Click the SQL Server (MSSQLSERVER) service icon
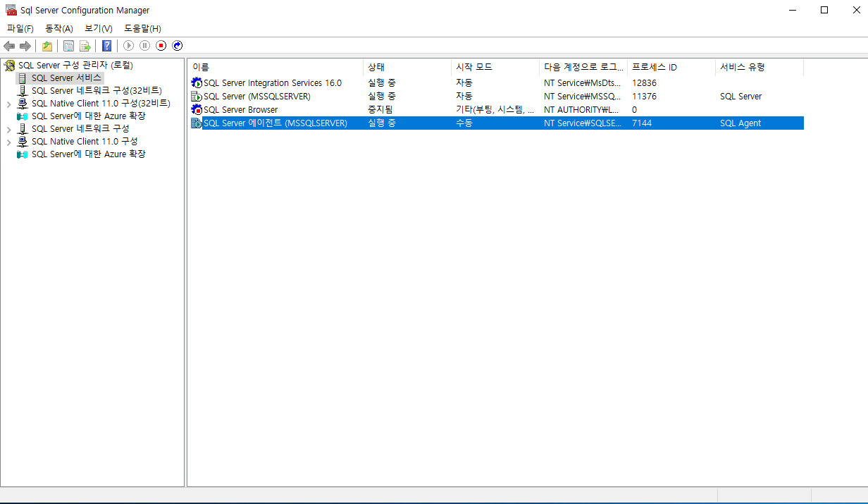Screen dimensions: 868x504 tap(197, 97)
